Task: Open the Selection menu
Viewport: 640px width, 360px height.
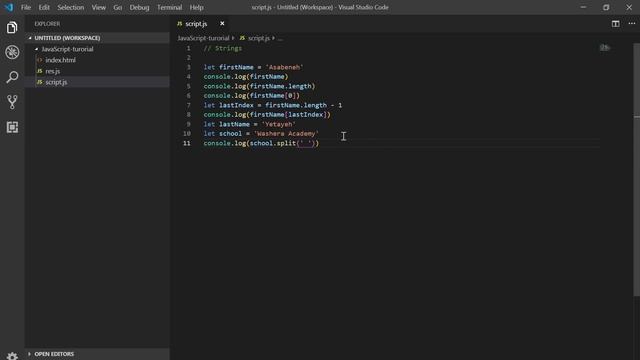Action: [x=71, y=7]
